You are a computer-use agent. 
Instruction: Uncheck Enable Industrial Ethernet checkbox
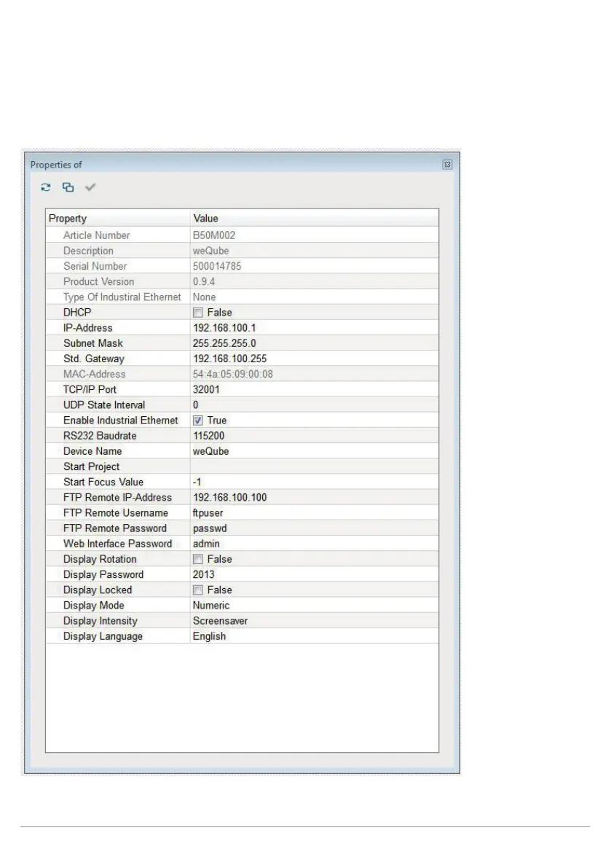pos(198,421)
